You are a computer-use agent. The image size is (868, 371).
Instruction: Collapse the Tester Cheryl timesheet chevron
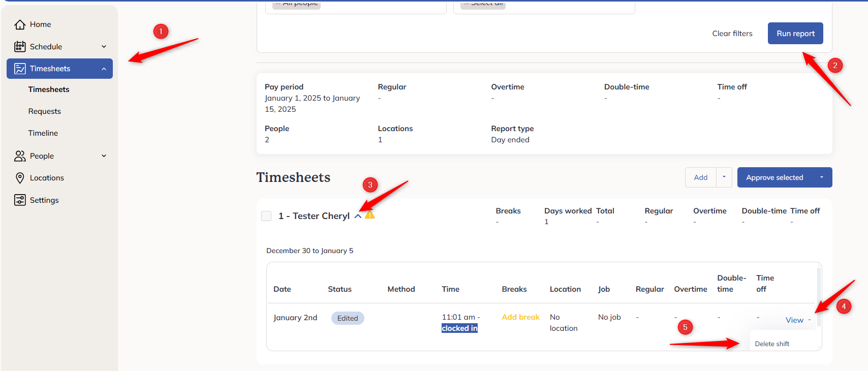point(358,216)
